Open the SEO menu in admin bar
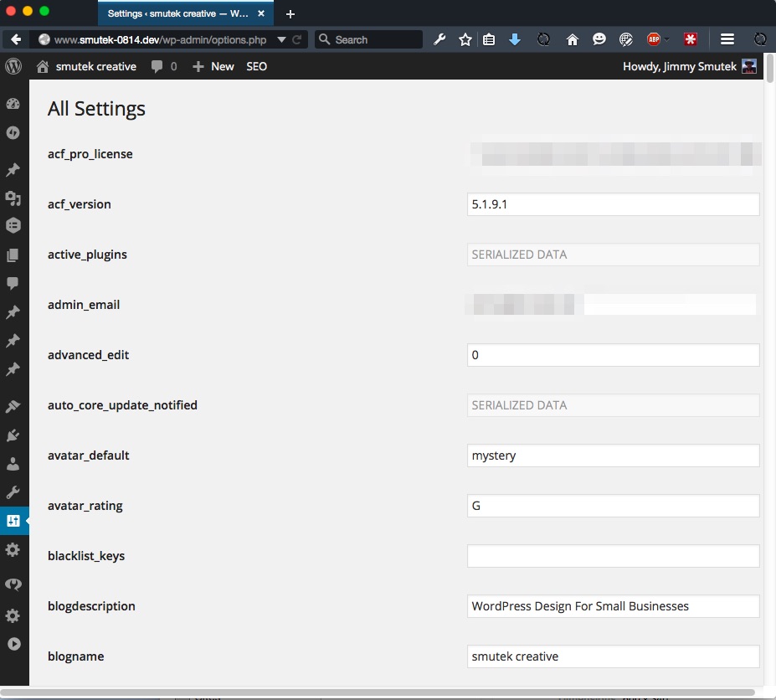Image resolution: width=776 pixels, height=700 pixels. click(256, 66)
